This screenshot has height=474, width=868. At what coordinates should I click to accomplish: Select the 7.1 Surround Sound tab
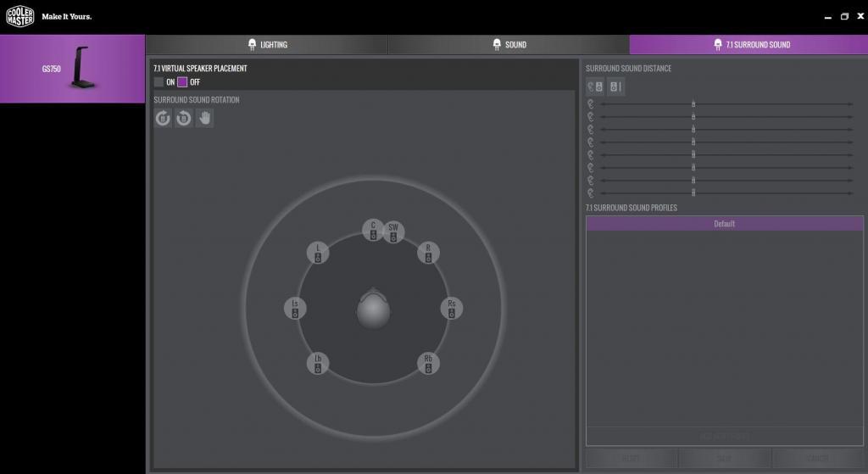point(749,45)
